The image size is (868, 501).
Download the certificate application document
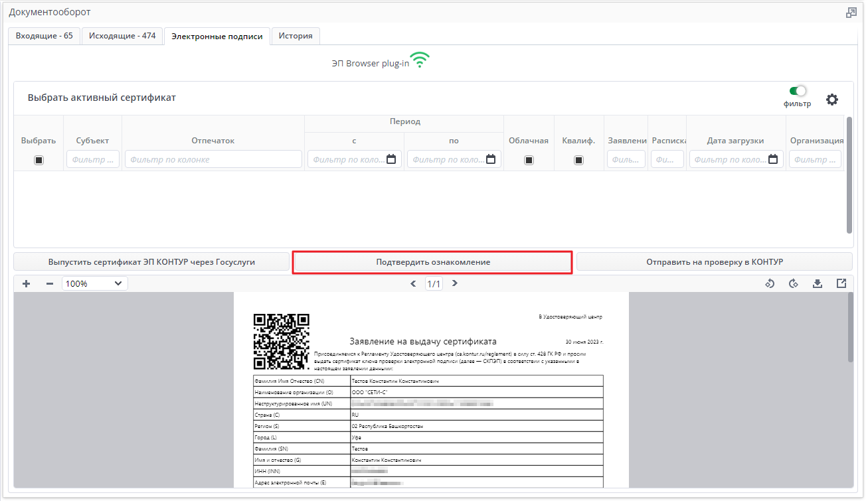(818, 283)
